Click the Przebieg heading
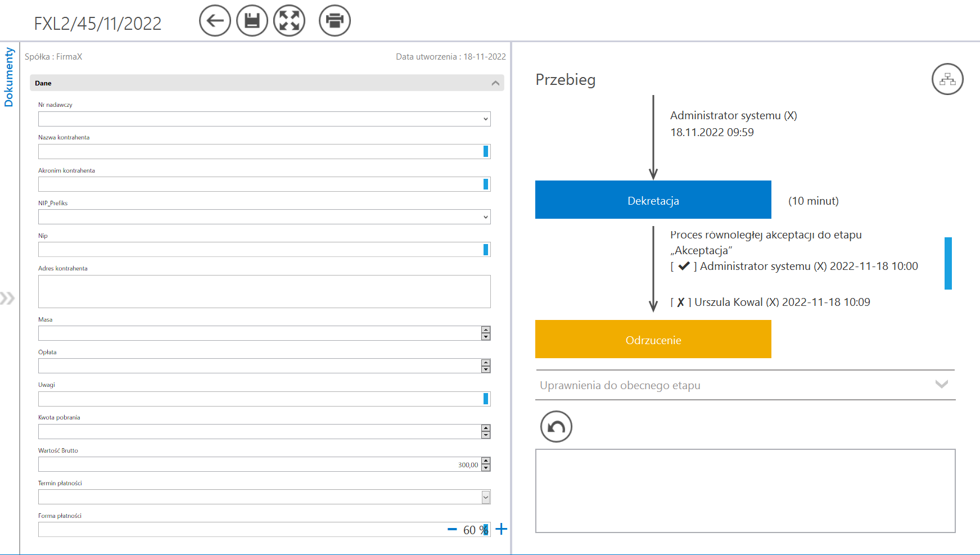Image resolution: width=980 pixels, height=555 pixels. 565,79
